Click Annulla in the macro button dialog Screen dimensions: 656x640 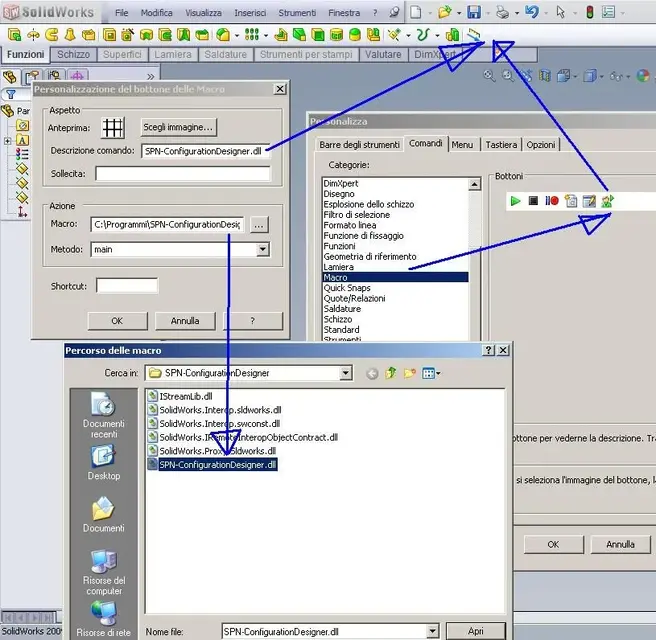pos(185,321)
